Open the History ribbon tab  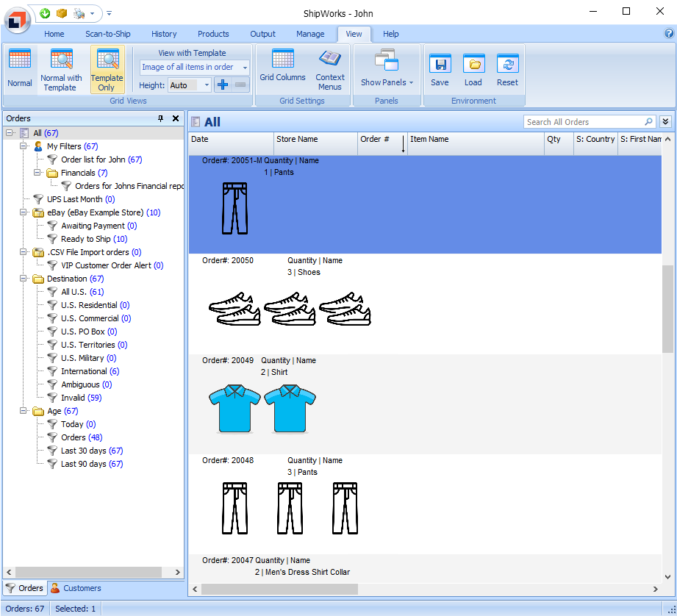coord(164,34)
